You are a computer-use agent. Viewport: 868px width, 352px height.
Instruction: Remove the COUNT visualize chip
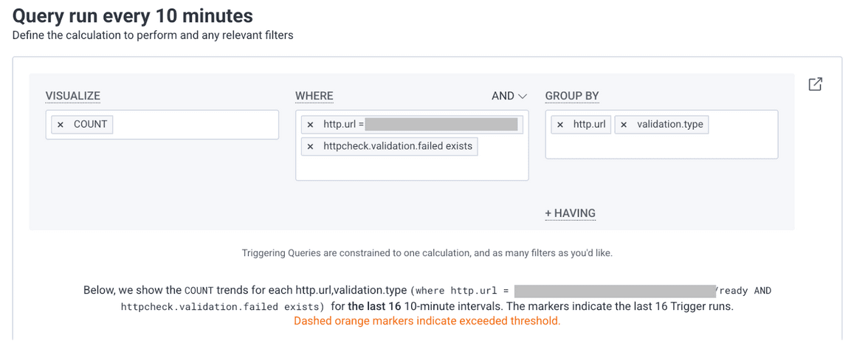point(61,125)
